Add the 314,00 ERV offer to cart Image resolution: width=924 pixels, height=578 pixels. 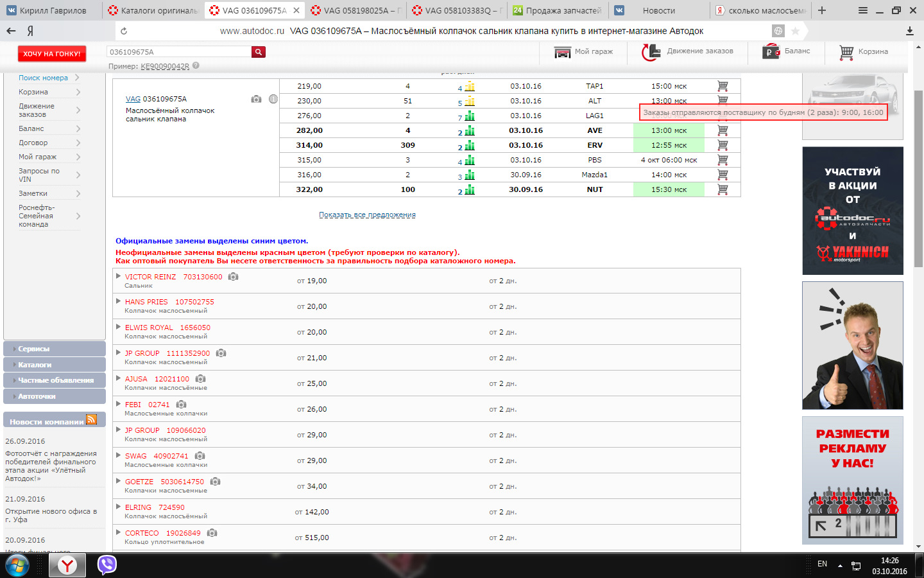point(723,145)
